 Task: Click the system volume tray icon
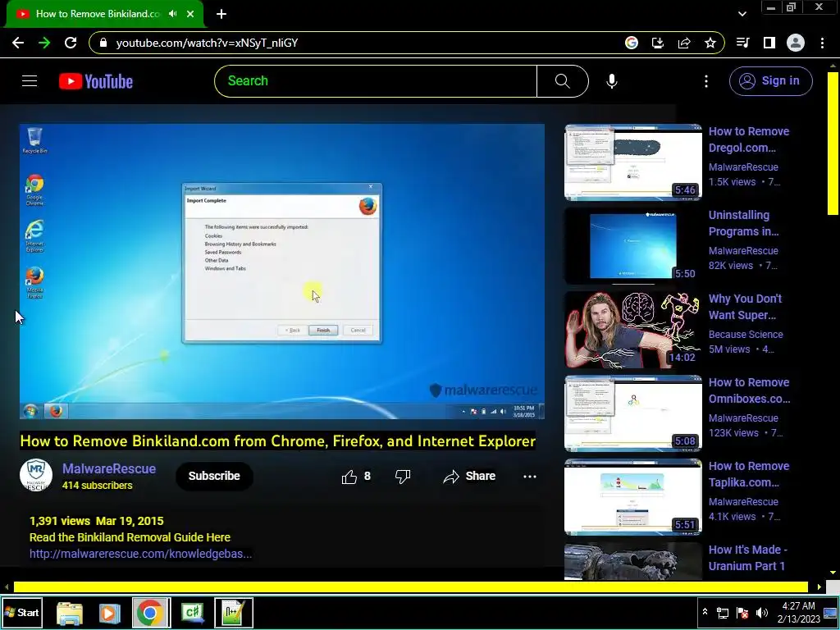click(x=762, y=613)
